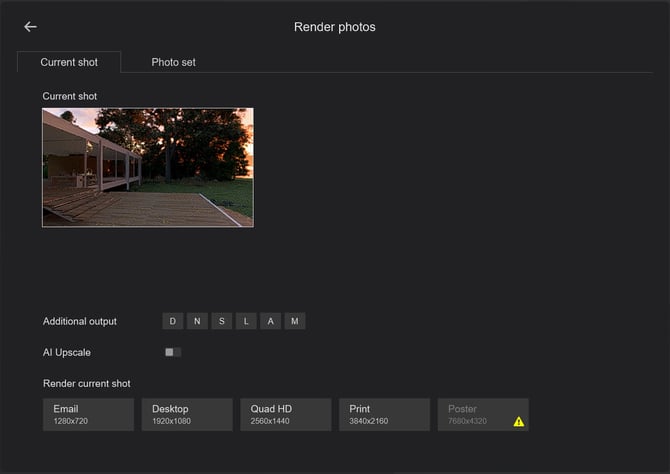Render at Quad HD 2560x1440
The height and width of the screenshot is (474, 670).
tap(286, 415)
